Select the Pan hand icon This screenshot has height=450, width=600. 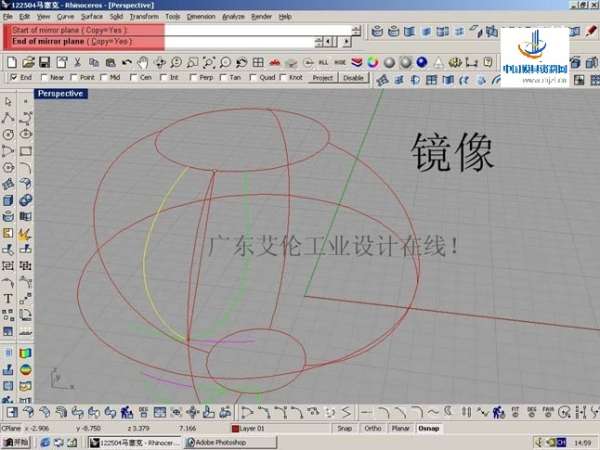pyautogui.click(x=143, y=62)
